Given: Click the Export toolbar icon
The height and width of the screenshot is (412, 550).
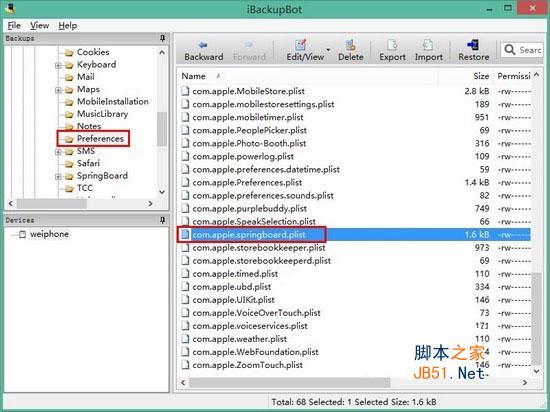Looking at the screenshot, I should coord(392,51).
